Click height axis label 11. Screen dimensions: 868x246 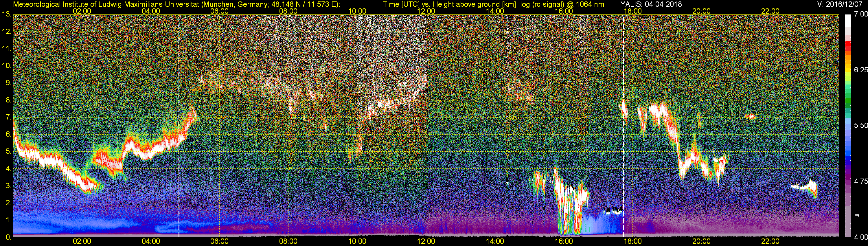pos(6,49)
